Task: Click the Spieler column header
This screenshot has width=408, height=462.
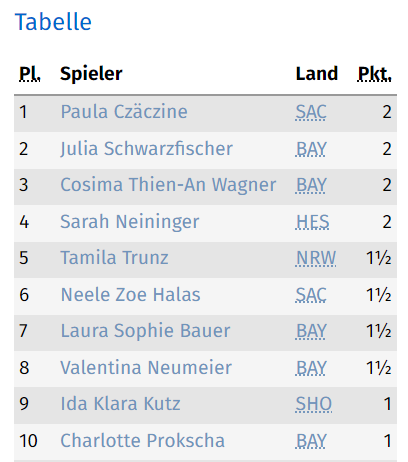Action: 91,74
